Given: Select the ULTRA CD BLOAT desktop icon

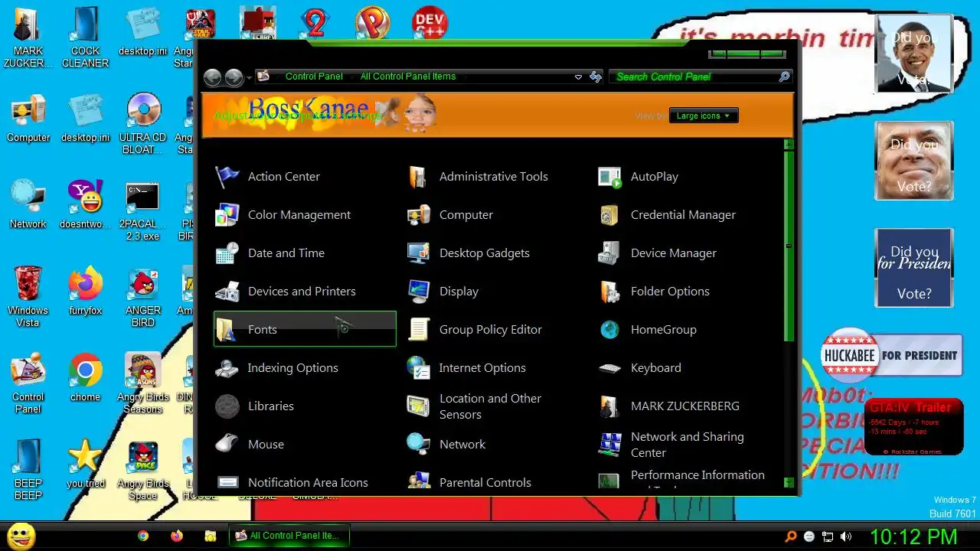Looking at the screenshot, I should tap(143, 124).
